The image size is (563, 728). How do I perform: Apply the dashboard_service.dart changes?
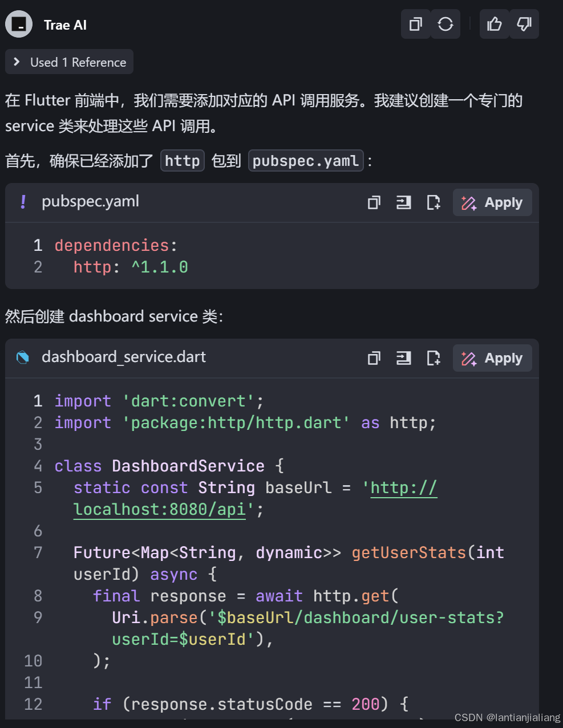[x=492, y=358]
